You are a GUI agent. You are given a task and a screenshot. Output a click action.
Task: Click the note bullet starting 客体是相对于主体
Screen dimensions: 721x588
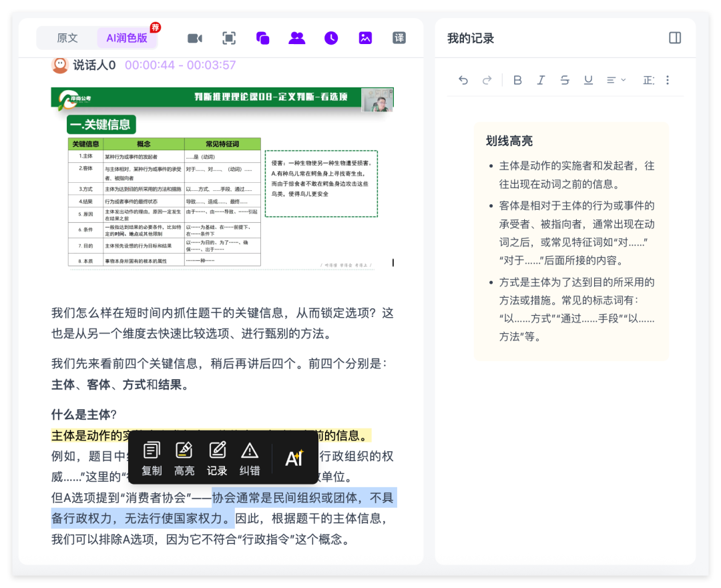(577, 233)
